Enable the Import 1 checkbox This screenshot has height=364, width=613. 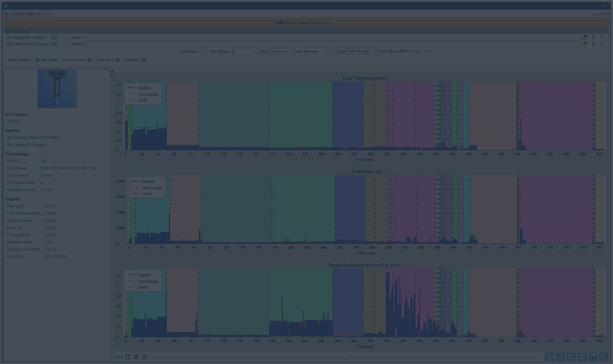click(69, 38)
